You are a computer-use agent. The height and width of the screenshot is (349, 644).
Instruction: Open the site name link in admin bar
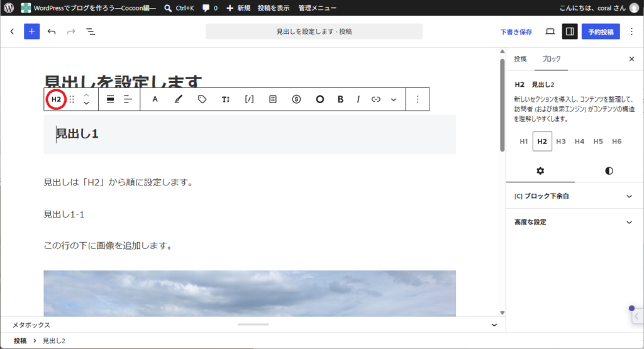pyautogui.click(x=89, y=8)
